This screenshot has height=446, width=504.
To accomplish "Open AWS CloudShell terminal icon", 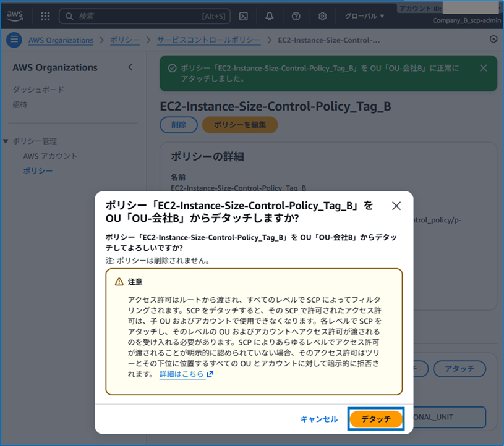I will click(x=243, y=17).
